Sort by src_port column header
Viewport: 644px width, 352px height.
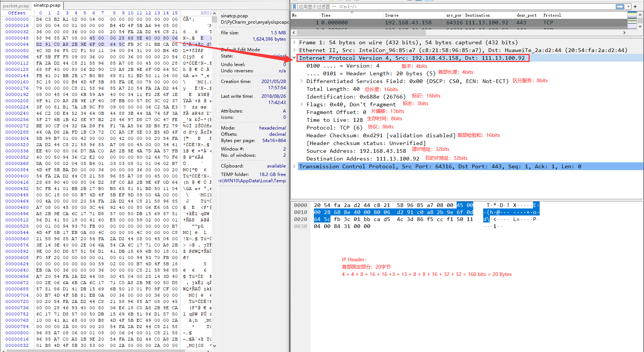[454, 15]
